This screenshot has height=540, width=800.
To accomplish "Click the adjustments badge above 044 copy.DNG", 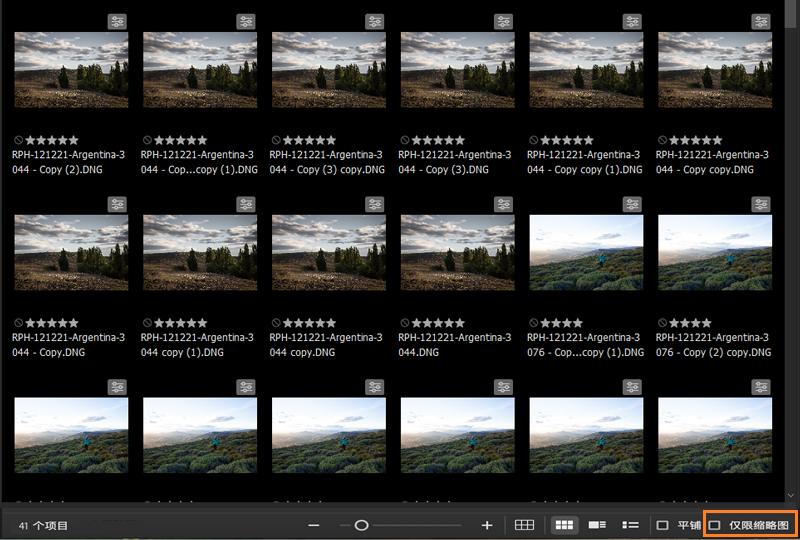I will tap(375, 205).
